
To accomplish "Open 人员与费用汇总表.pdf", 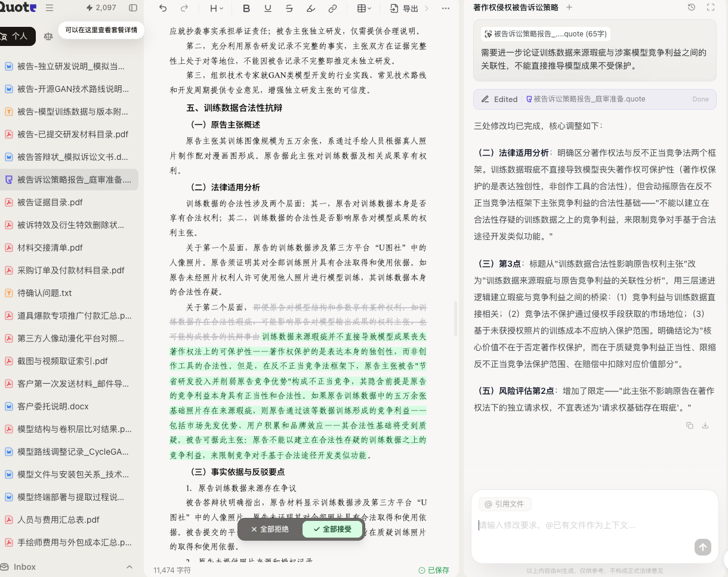I will pyautogui.click(x=69, y=520).
